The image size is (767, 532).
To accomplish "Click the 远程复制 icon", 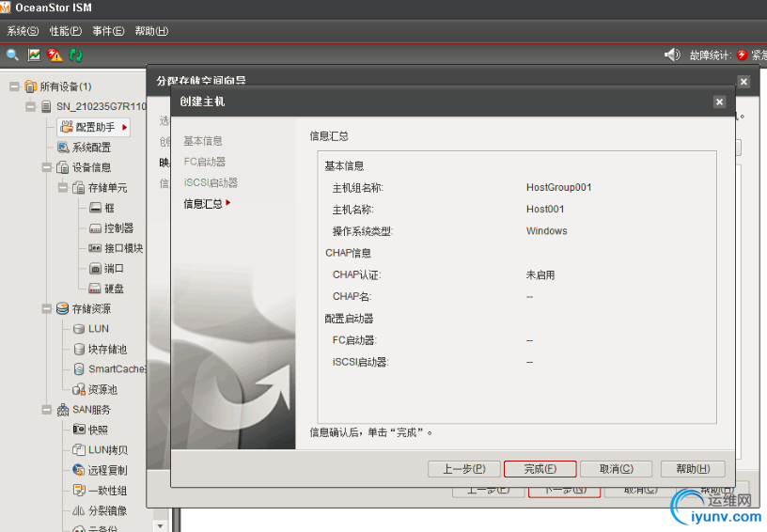I will (78, 470).
